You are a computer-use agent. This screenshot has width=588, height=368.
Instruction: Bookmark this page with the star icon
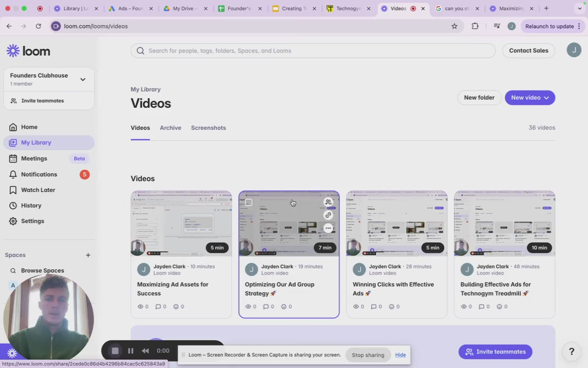click(x=454, y=26)
